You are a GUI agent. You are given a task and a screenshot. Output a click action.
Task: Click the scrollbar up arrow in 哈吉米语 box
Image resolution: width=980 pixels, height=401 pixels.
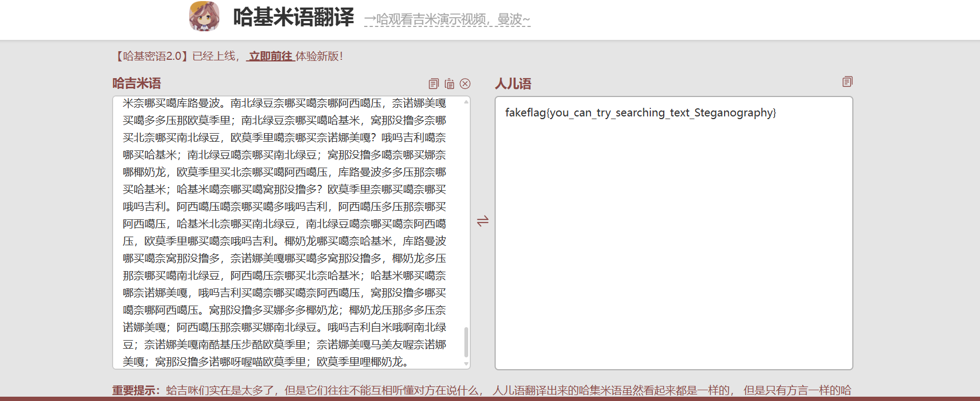coord(467,101)
